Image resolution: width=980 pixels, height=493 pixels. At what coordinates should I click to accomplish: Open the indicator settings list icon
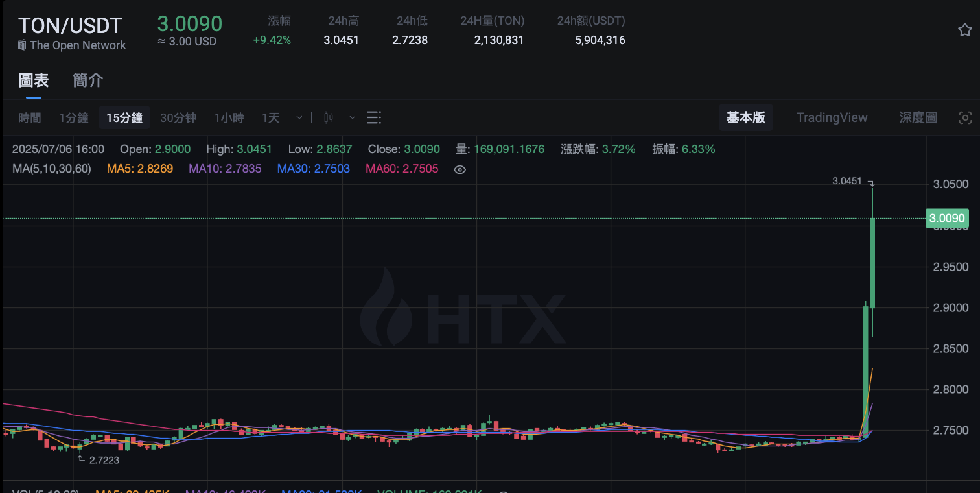tap(373, 117)
